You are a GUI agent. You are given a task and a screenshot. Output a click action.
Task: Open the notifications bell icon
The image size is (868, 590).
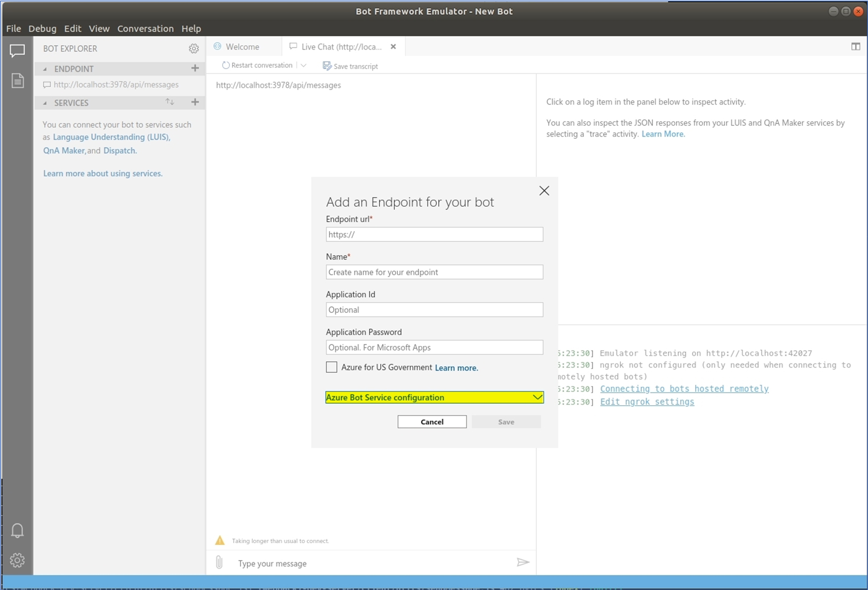click(x=17, y=530)
